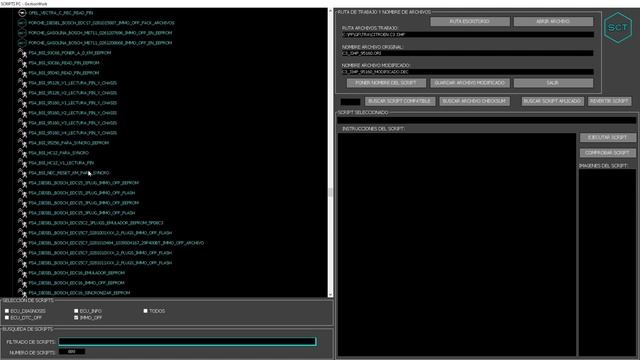This screenshot has height=360, width=640.
Task: Check the TODOS checkbox
Action: (145, 311)
